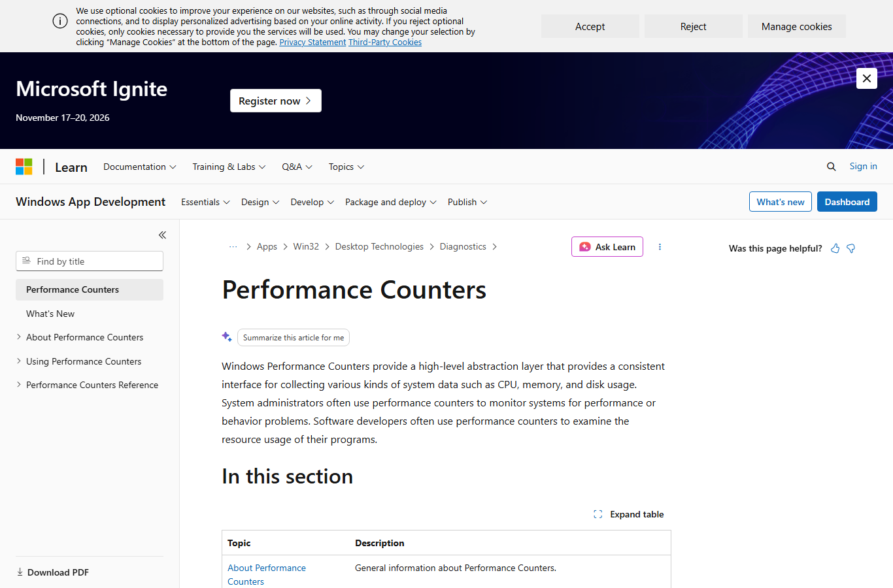The height and width of the screenshot is (588, 893).
Task: Expand the Develop menu
Action: [312, 202]
